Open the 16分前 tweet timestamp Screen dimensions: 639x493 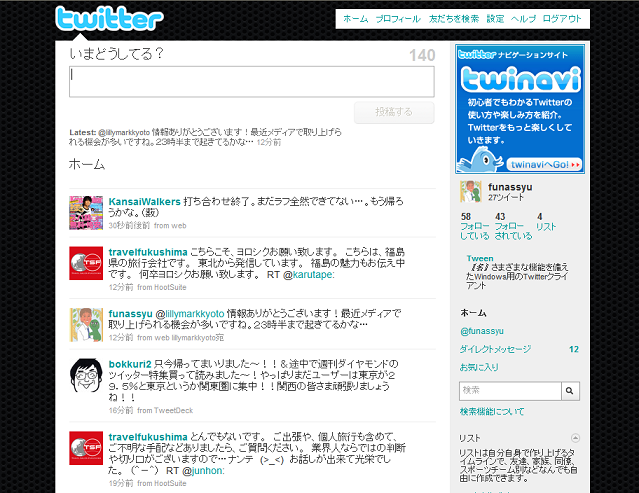click(x=121, y=410)
